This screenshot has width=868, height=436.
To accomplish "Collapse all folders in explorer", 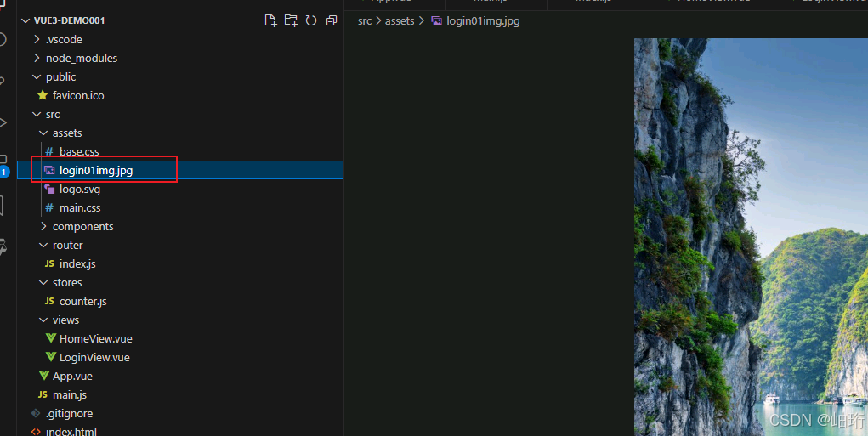I will [332, 20].
